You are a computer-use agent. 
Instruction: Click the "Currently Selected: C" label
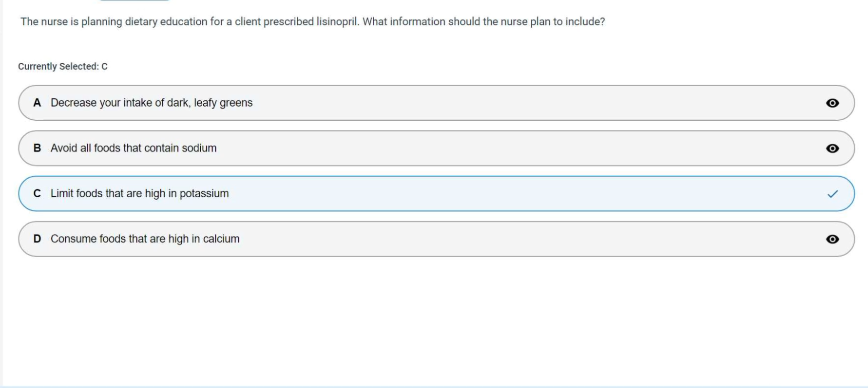(x=63, y=66)
